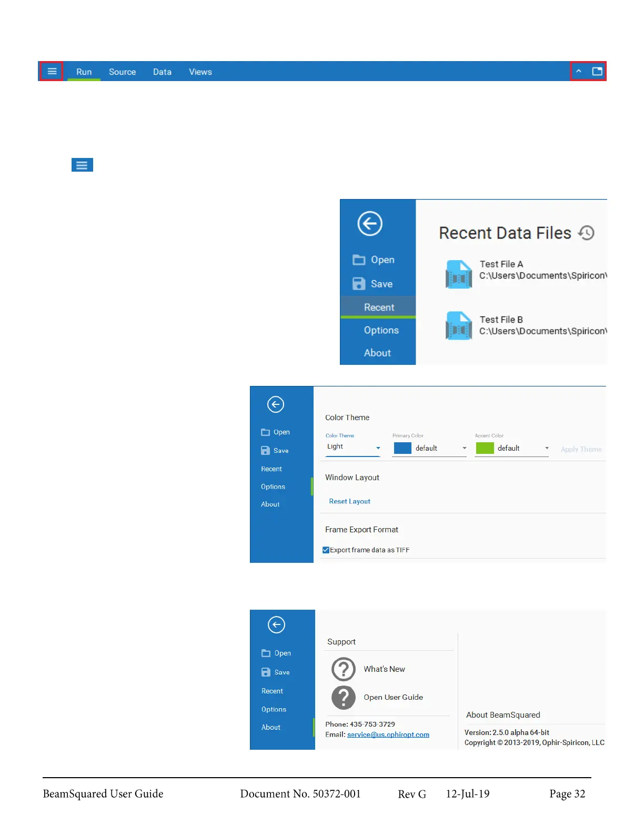
Task: Click the What's New label
Action: pyautogui.click(x=384, y=669)
